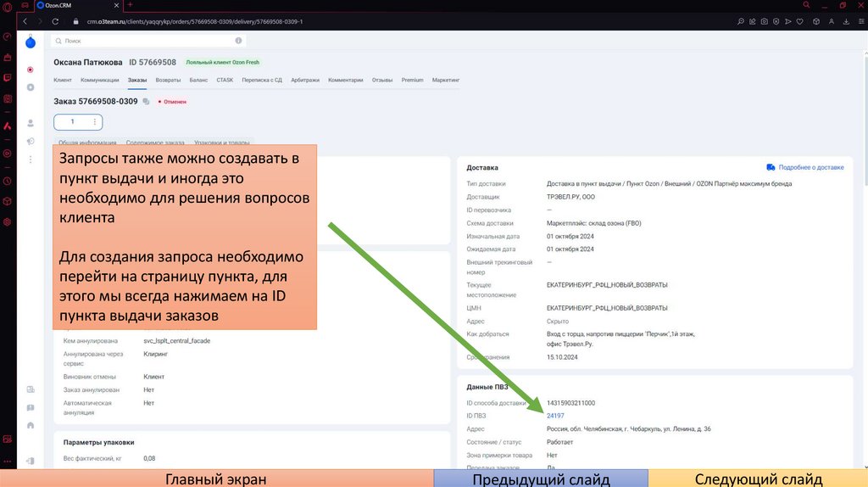Open the Комментарии tab

(x=346, y=80)
